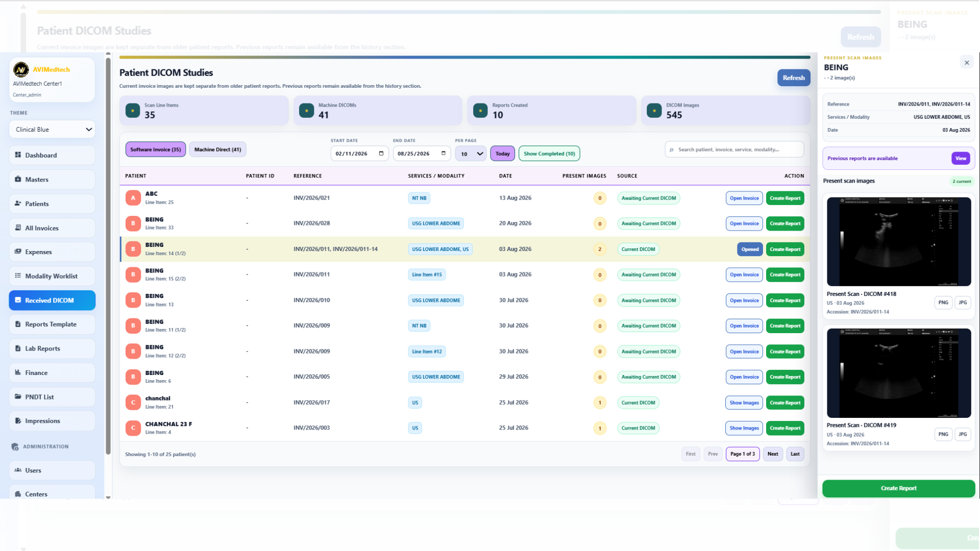Download DICOM #418 as PNG

(x=943, y=303)
